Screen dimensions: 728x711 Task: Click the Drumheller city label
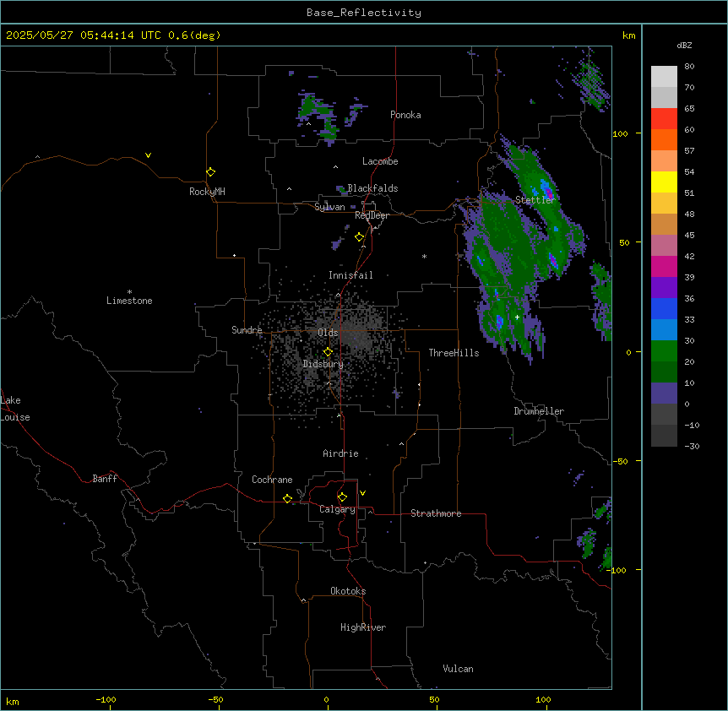tap(539, 411)
